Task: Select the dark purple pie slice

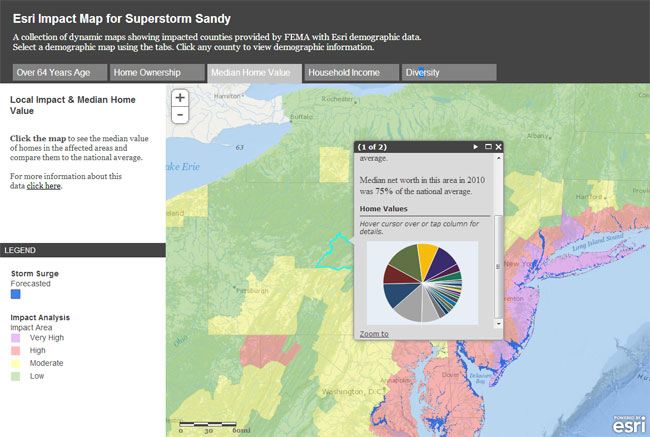Action: (x=441, y=263)
